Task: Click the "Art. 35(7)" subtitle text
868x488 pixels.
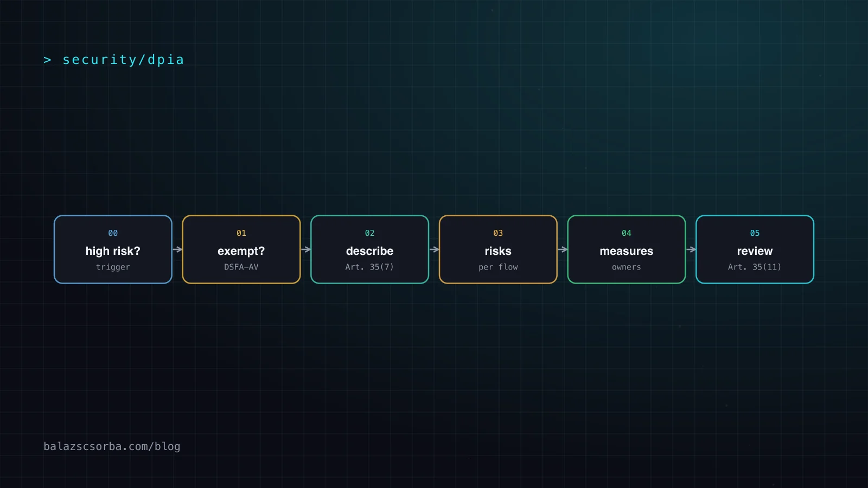Action: [369, 267]
